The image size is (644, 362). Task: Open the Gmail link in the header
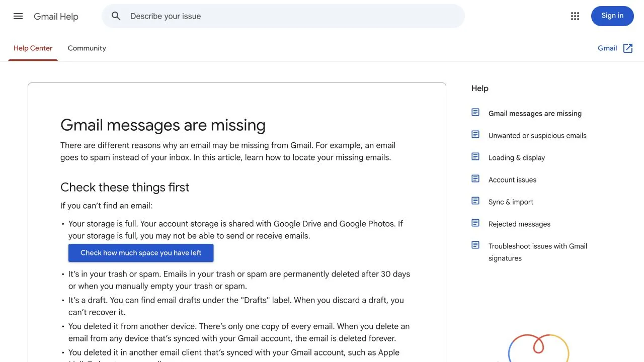pos(607,48)
